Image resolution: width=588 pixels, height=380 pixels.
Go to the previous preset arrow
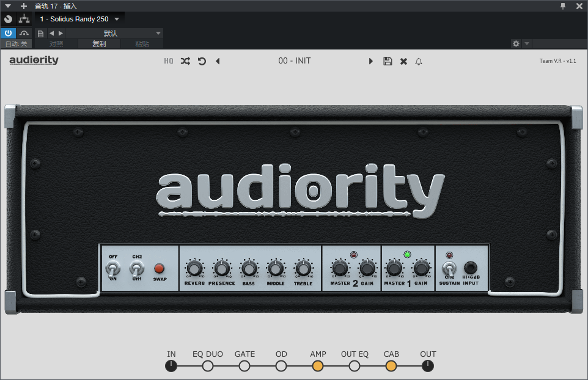[x=218, y=61]
